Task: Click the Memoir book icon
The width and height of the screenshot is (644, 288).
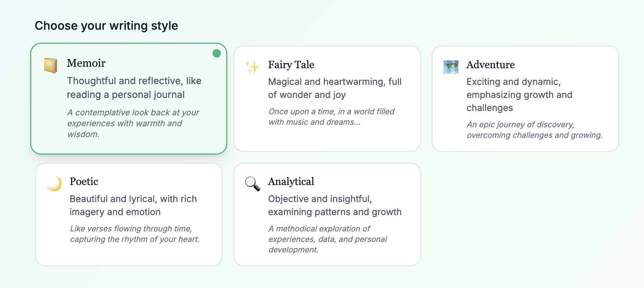Action: point(51,66)
